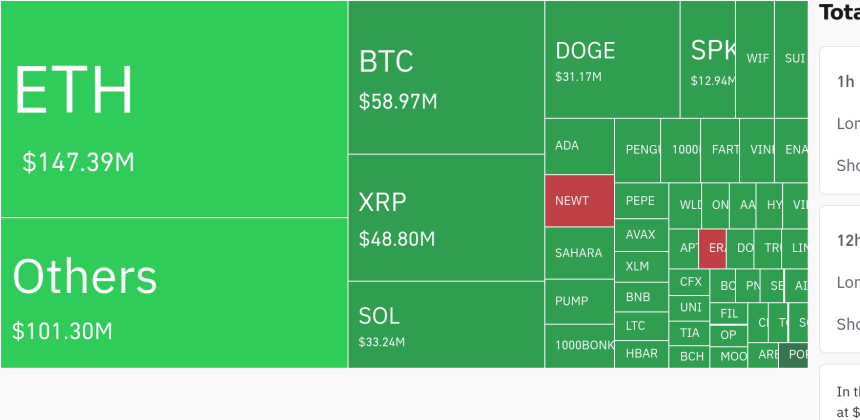Open the SAHARA heatmap cell
The width and height of the screenshot is (860, 420).
(x=579, y=253)
